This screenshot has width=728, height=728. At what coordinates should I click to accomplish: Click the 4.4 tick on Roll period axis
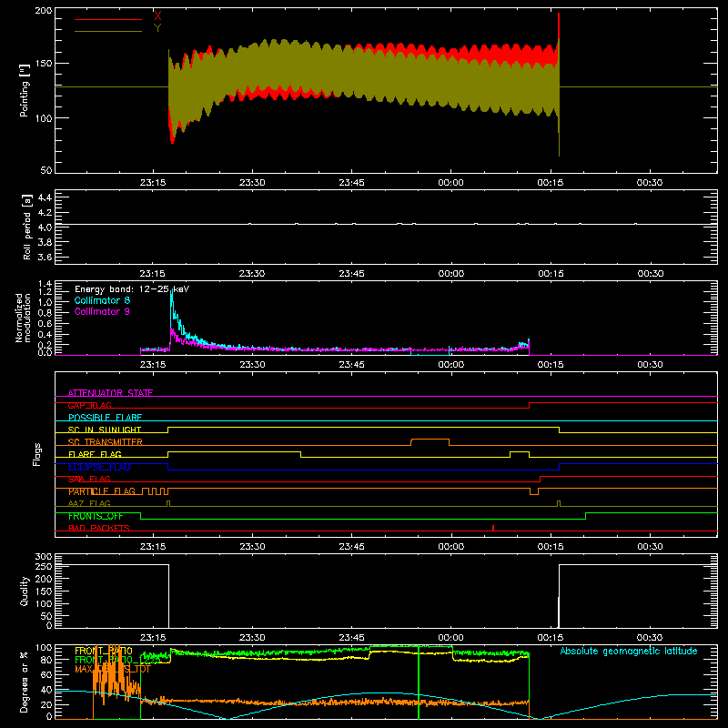(45, 197)
